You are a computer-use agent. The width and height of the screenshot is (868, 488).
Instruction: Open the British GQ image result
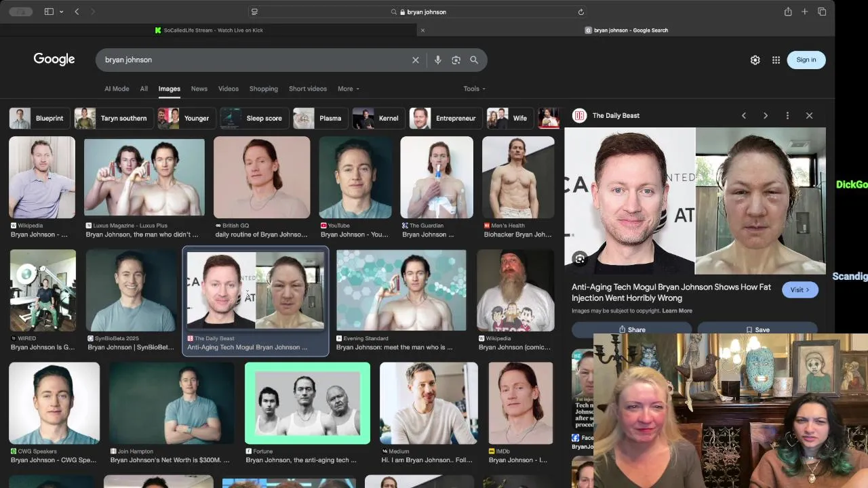[x=262, y=178]
